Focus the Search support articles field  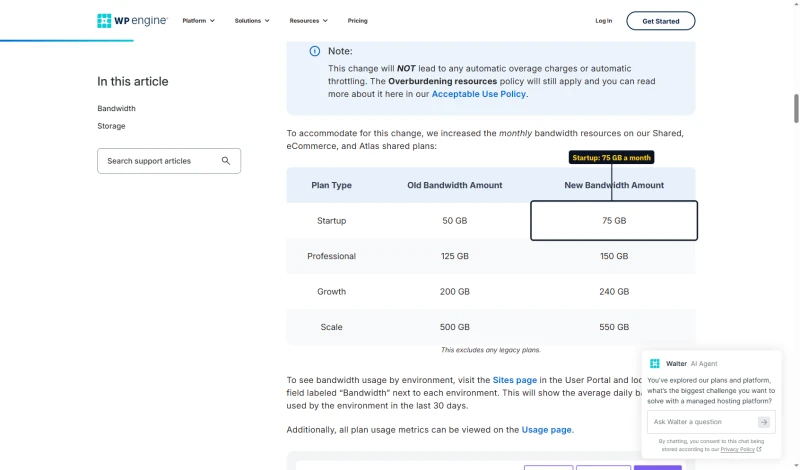click(169, 161)
